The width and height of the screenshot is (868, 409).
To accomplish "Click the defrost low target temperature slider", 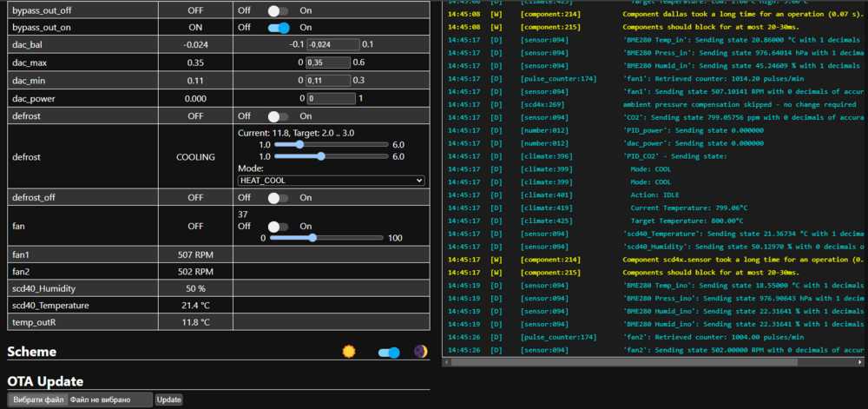I will [332, 144].
